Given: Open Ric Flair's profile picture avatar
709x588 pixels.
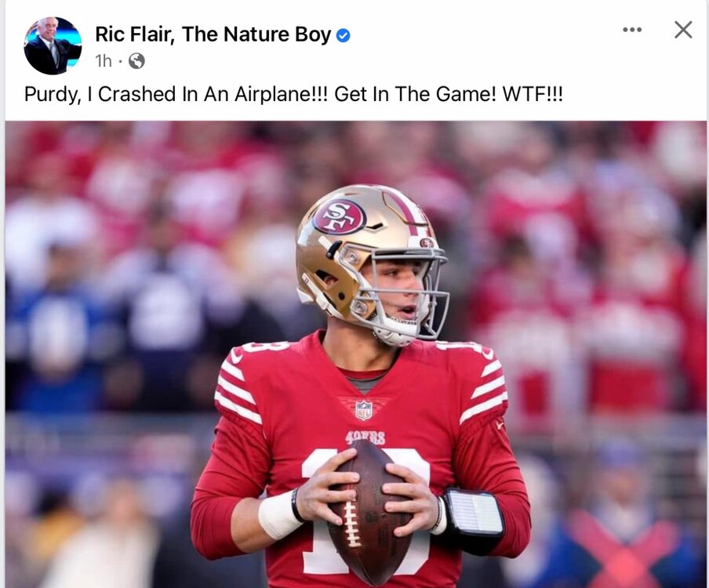Looking at the screenshot, I should tap(53, 45).
